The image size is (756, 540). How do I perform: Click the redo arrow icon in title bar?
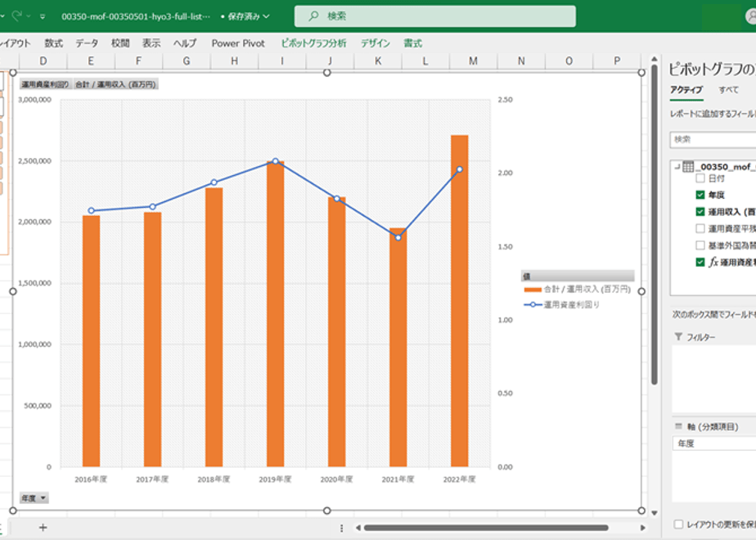pyautogui.click(x=17, y=16)
